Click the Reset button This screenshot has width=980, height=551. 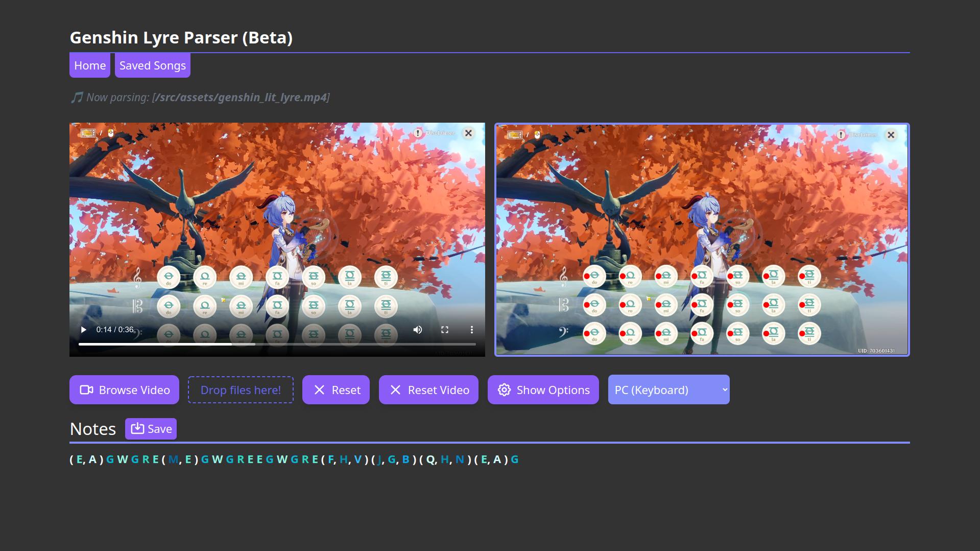336,390
